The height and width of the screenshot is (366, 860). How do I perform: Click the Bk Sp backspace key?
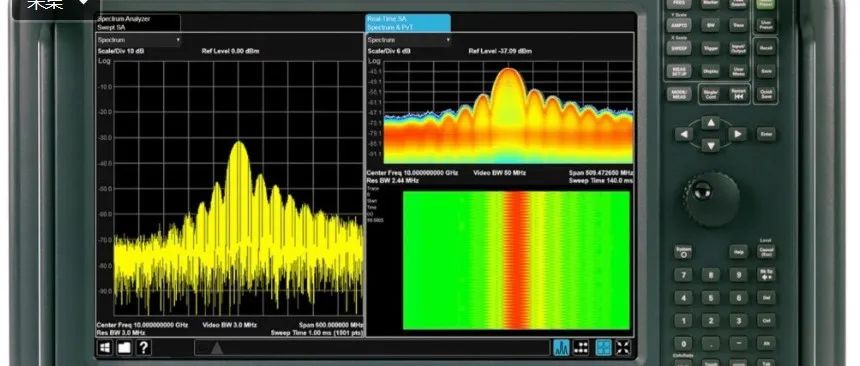[766, 275]
